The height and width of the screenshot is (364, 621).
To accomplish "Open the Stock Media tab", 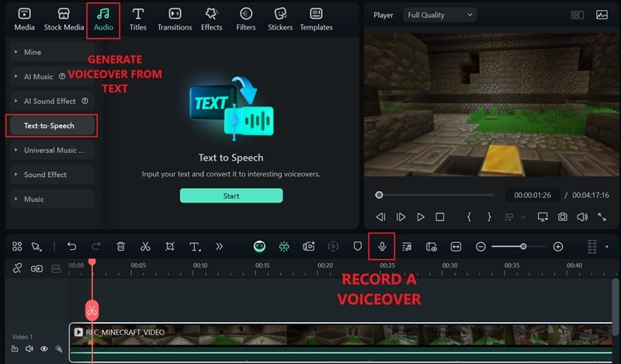I will click(64, 19).
